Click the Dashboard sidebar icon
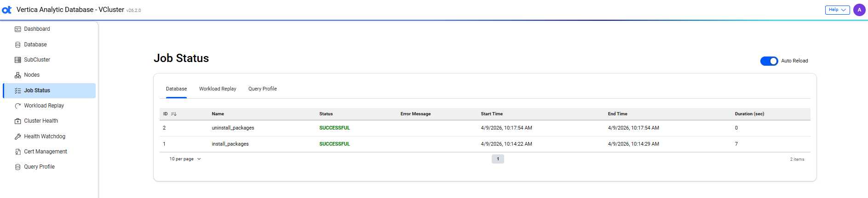Screen dimensions: 868x198 [x=18, y=29]
